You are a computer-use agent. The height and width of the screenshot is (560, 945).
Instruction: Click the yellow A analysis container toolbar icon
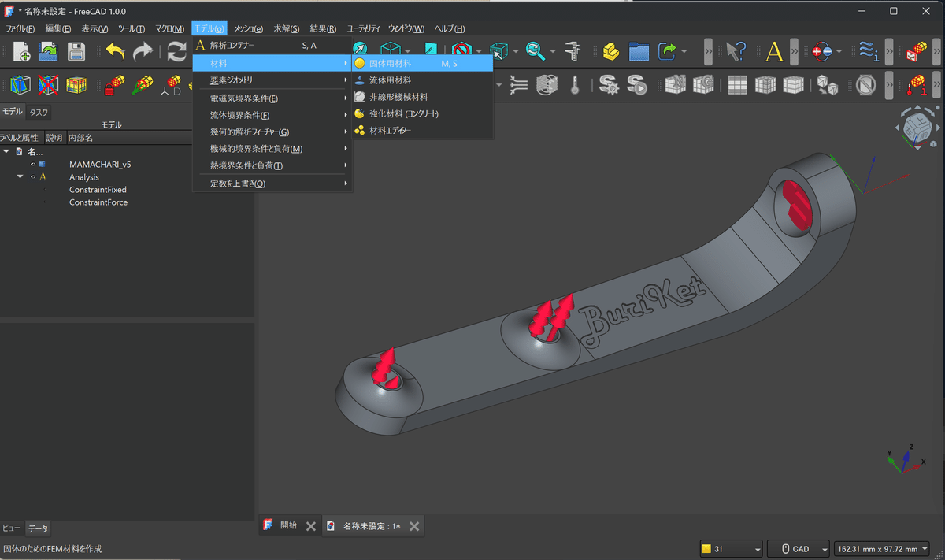(x=775, y=52)
